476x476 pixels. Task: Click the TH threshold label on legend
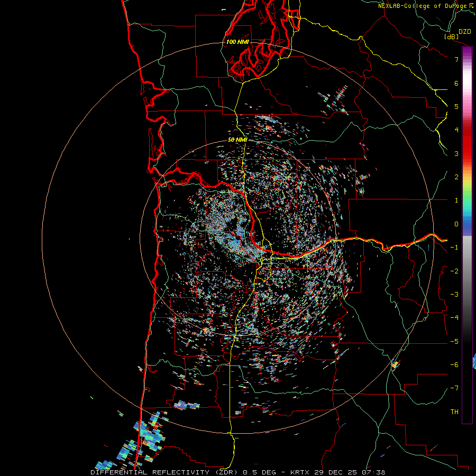point(454,412)
